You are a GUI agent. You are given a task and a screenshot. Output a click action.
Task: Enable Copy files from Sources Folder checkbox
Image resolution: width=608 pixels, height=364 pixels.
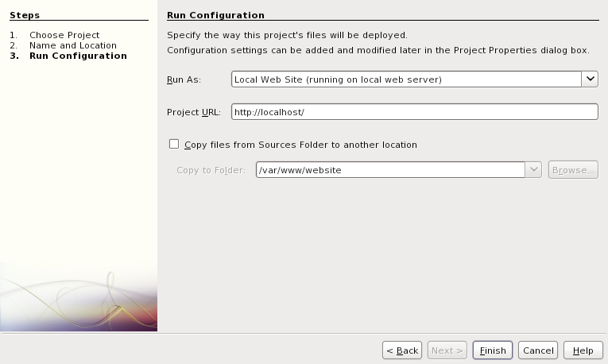[174, 144]
